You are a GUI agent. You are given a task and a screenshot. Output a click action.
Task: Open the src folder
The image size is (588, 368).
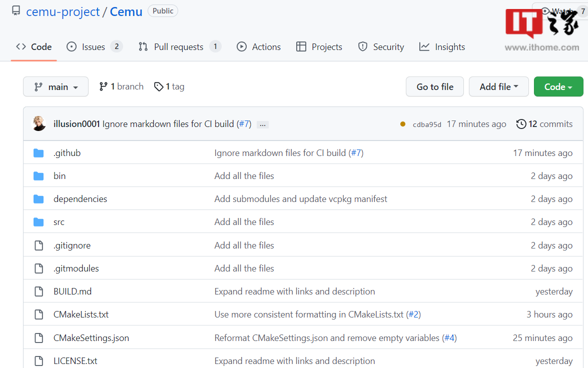click(x=59, y=222)
